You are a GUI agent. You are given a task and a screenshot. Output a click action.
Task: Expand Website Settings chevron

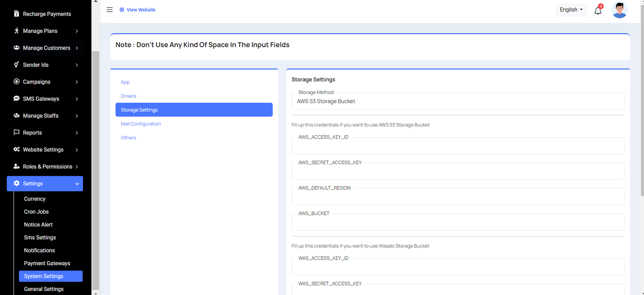(77, 150)
